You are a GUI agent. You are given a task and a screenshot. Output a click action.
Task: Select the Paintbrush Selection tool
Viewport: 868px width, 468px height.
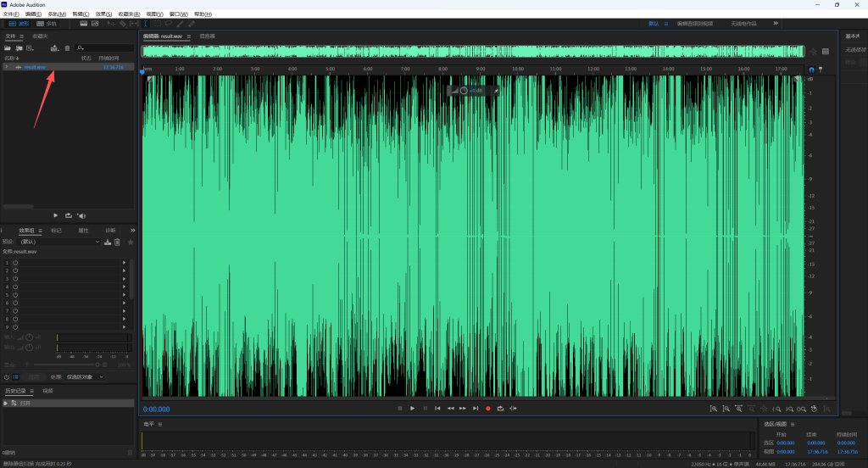click(x=180, y=24)
